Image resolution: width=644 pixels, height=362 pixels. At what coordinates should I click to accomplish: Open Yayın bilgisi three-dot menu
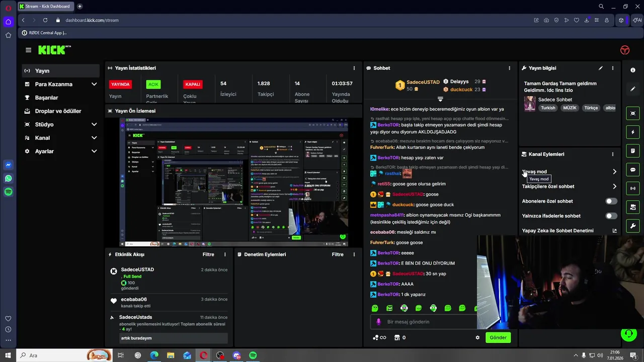(x=612, y=68)
